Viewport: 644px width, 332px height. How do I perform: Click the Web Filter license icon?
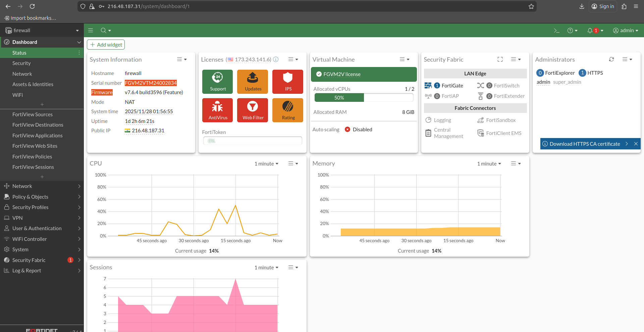click(252, 110)
